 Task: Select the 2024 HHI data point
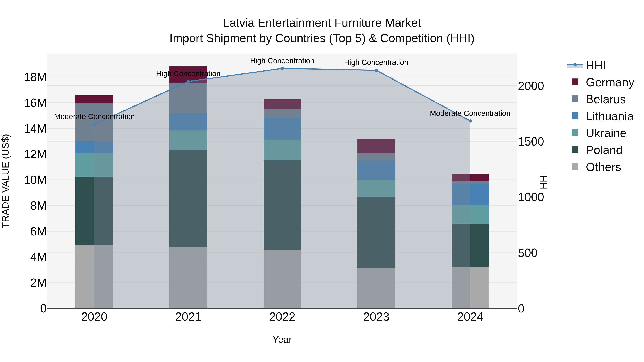pyautogui.click(x=470, y=121)
